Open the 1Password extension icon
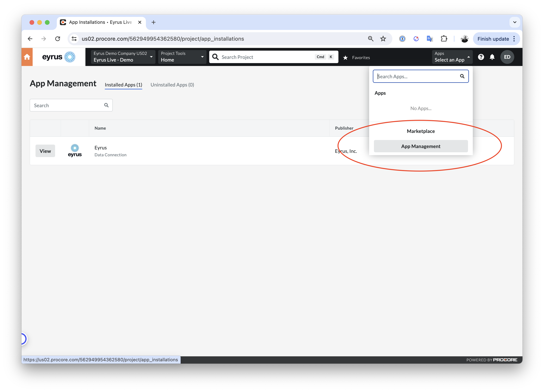The height and width of the screenshot is (392, 544). tap(402, 39)
